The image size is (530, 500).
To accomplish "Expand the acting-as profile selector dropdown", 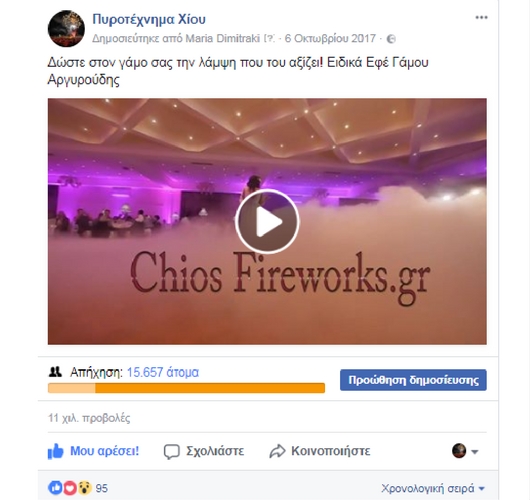I will point(465,451).
